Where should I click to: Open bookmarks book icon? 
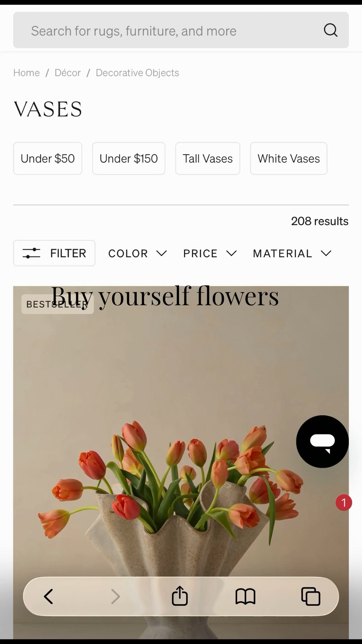pyautogui.click(x=245, y=596)
